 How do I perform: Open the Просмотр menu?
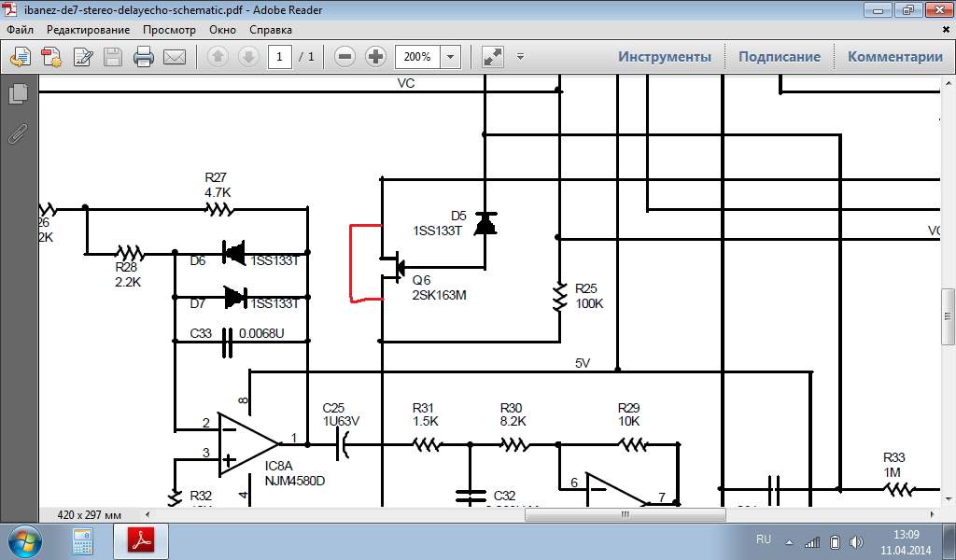[x=168, y=29]
